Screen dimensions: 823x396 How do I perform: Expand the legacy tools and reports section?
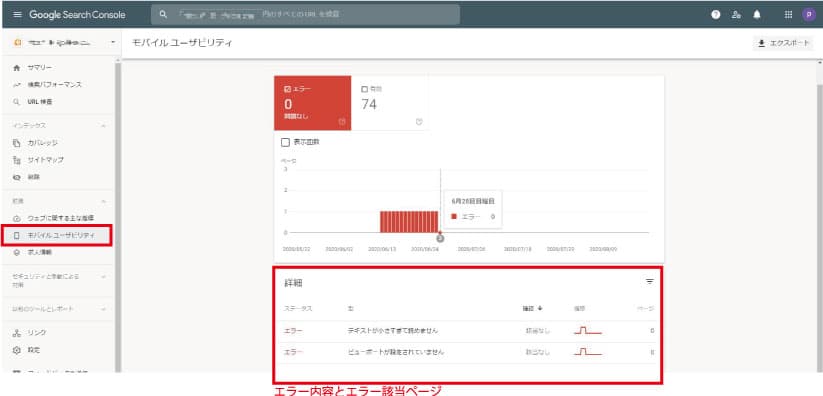103,309
